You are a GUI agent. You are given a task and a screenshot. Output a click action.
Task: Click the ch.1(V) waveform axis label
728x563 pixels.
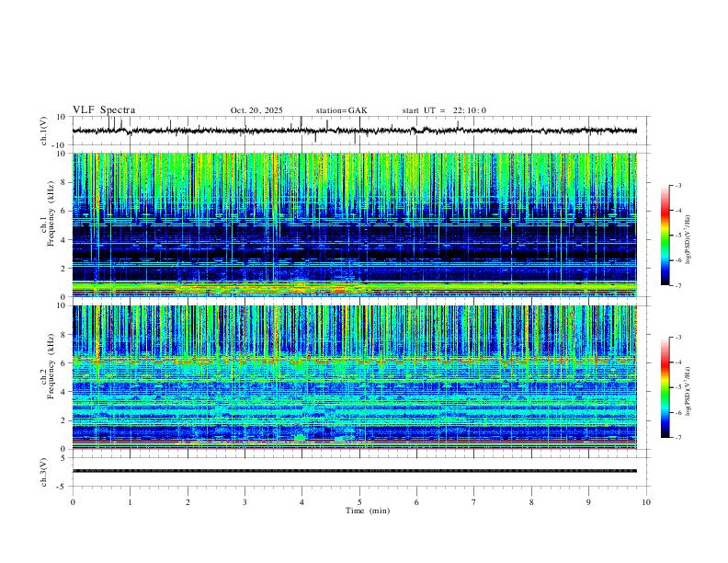click(x=44, y=131)
